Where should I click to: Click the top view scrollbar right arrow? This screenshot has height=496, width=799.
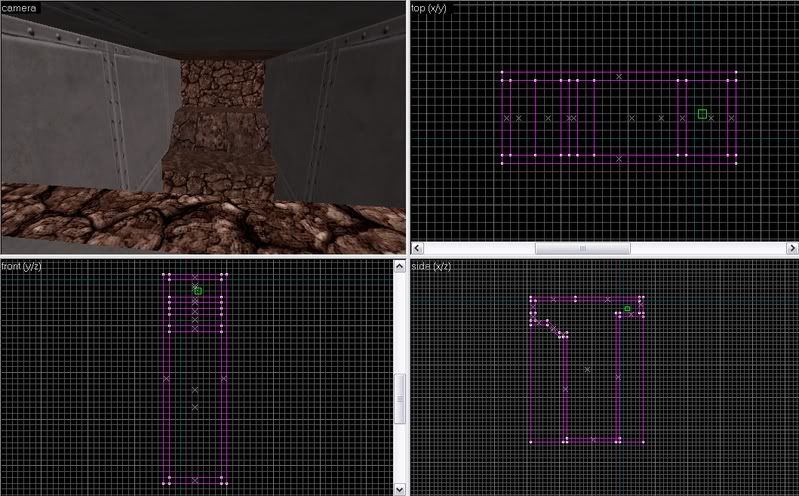(x=792, y=248)
